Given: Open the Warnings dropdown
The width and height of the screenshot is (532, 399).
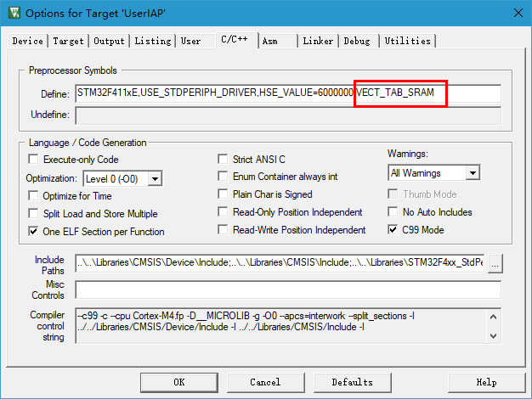Looking at the screenshot, I should 433,173.
